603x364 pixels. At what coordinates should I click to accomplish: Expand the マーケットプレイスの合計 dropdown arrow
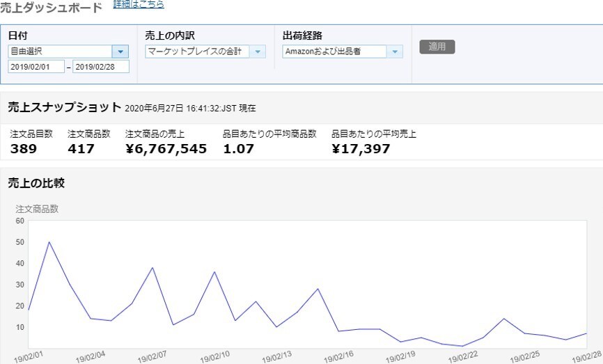[258, 52]
